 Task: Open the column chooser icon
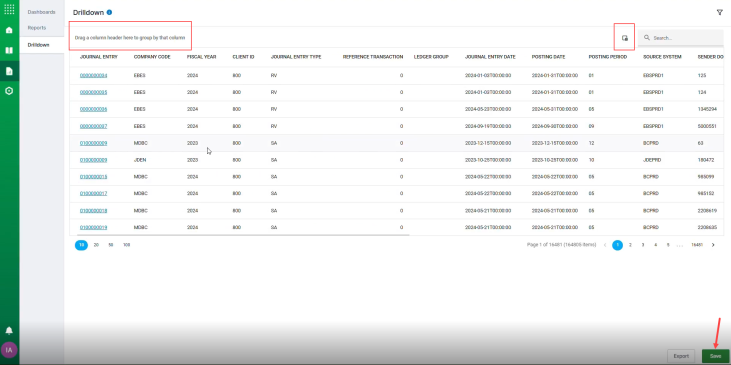(625, 38)
